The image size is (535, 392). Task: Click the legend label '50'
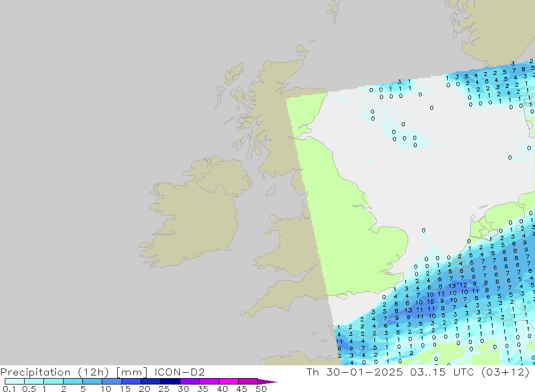click(261, 389)
